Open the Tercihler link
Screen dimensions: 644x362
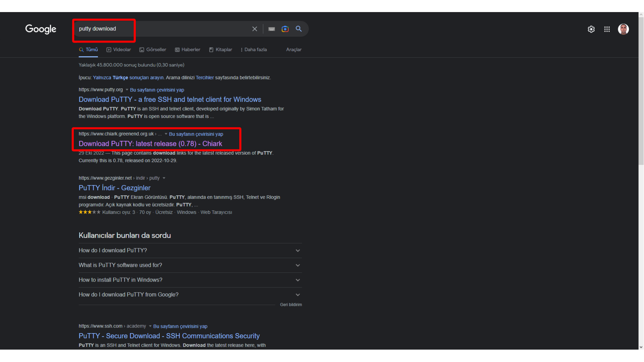(205, 77)
